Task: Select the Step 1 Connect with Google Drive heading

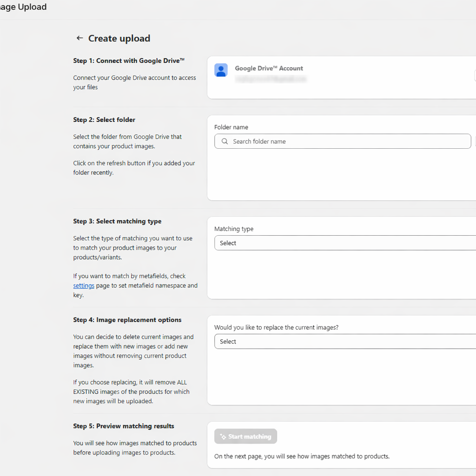Action: tap(129, 61)
